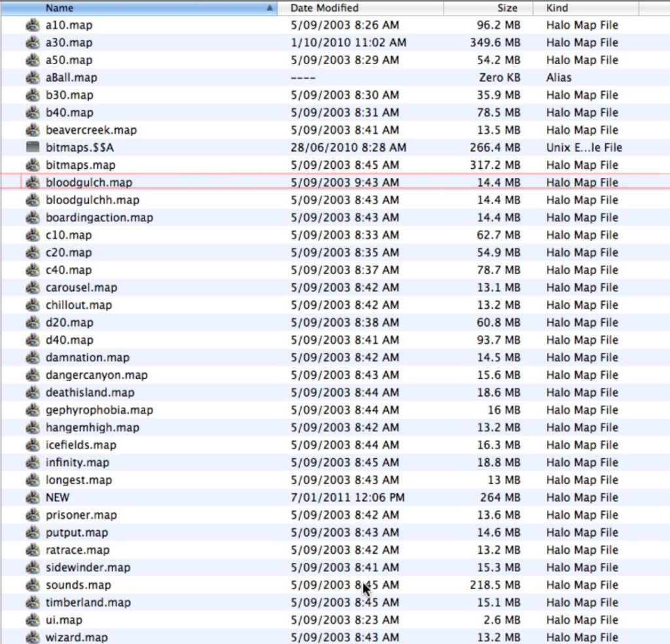Click the 7/01/2011 12:06 PM date
The height and width of the screenshot is (644, 670).
click(347, 498)
